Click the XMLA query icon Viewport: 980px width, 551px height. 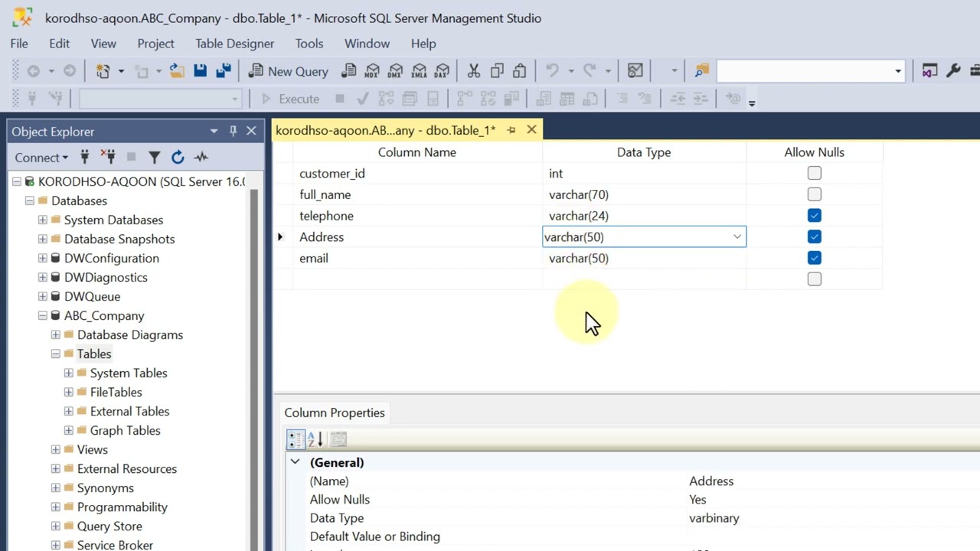click(419, 71)
